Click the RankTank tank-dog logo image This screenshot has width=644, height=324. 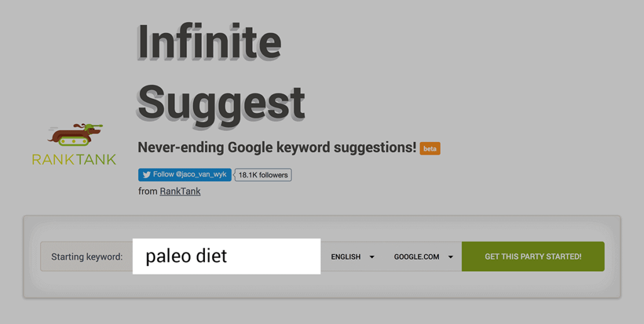[74, 136]
